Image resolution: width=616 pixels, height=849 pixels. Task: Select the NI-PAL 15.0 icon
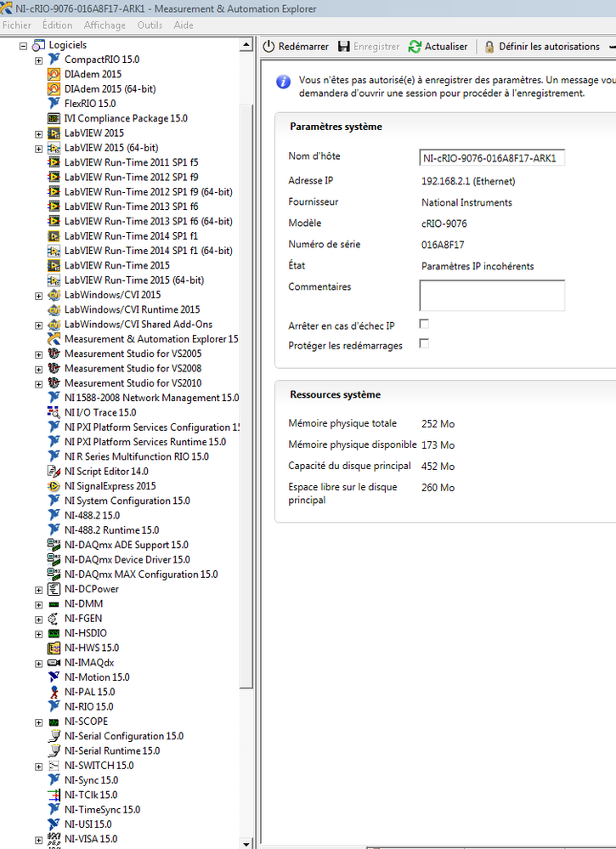(x=54, y=692)
